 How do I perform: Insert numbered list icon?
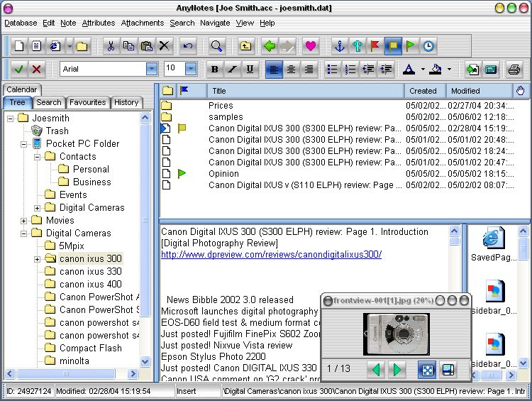350,70
